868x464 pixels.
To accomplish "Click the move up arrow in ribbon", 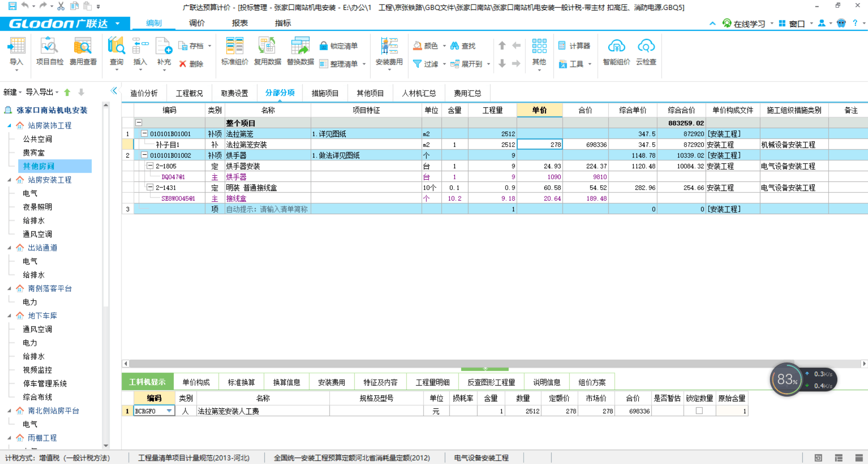I will (502, 46).
